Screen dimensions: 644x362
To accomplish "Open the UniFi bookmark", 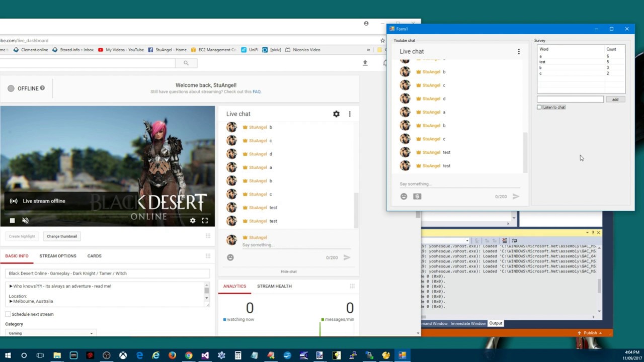I will coord(250,50).
